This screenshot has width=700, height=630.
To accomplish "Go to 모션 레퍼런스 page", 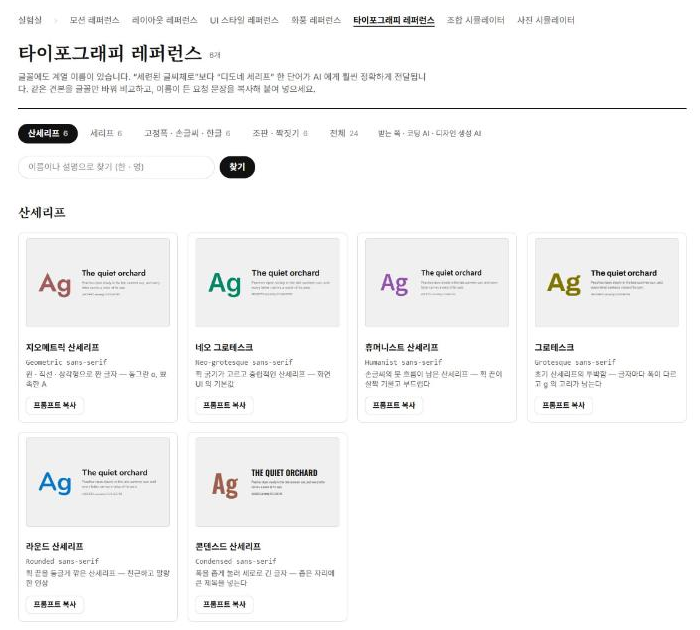I will [95, 20].
